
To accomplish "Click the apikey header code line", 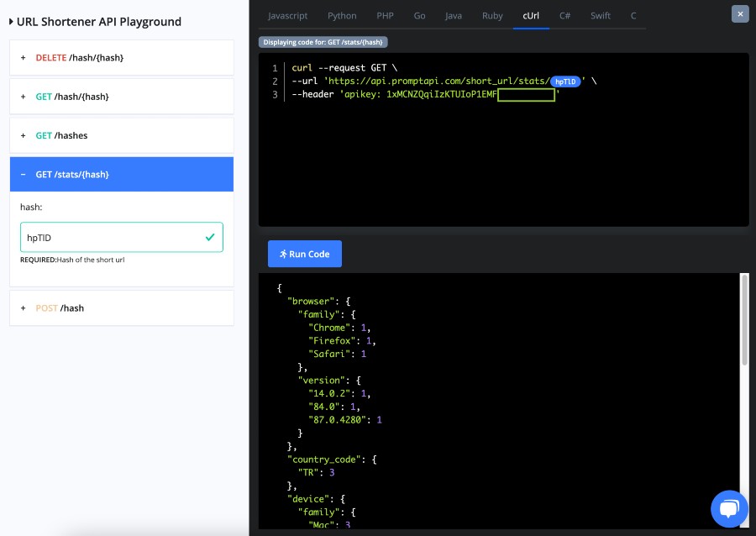I will tap(426, 94).
